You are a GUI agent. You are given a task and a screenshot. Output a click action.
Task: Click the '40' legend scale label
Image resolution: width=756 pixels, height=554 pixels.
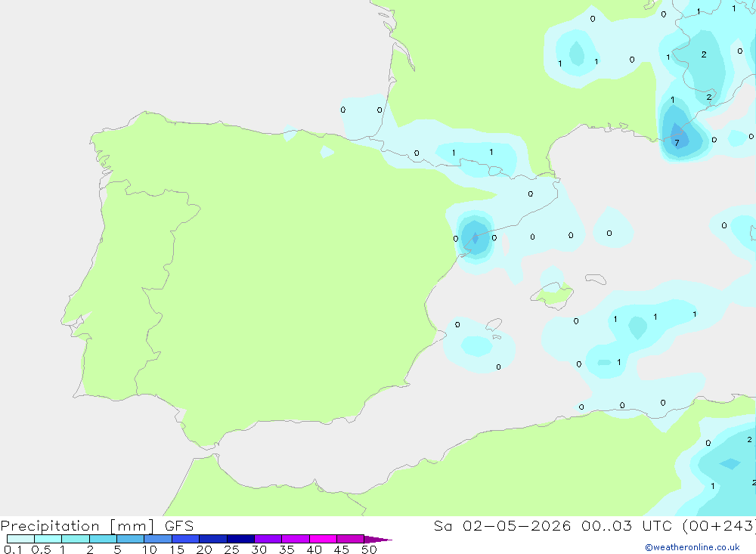314,549
